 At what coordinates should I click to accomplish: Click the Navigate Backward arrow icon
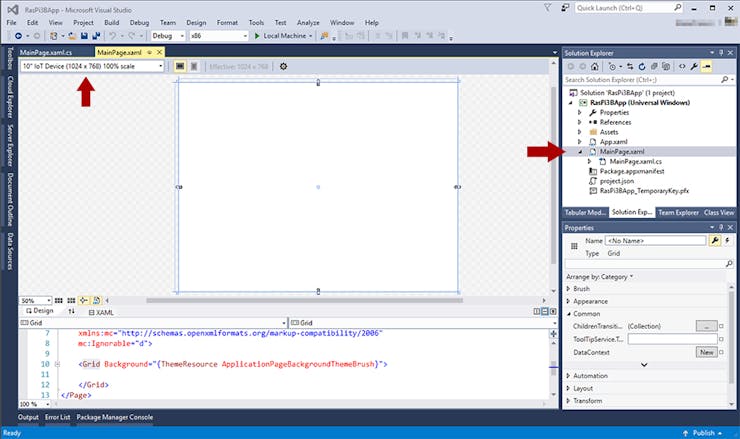click(18, 36)
